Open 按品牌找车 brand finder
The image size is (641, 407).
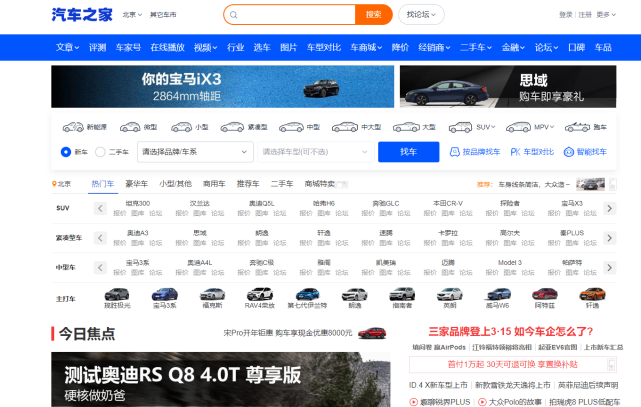[x=475, y=152]
